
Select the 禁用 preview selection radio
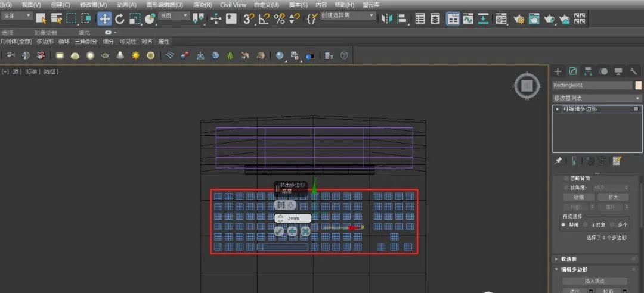[x=564, y=225]
